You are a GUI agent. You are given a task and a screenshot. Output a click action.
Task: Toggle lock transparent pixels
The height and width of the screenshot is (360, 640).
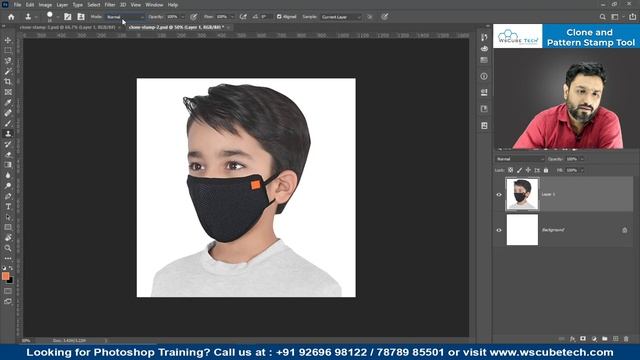[x=510, y=170]
